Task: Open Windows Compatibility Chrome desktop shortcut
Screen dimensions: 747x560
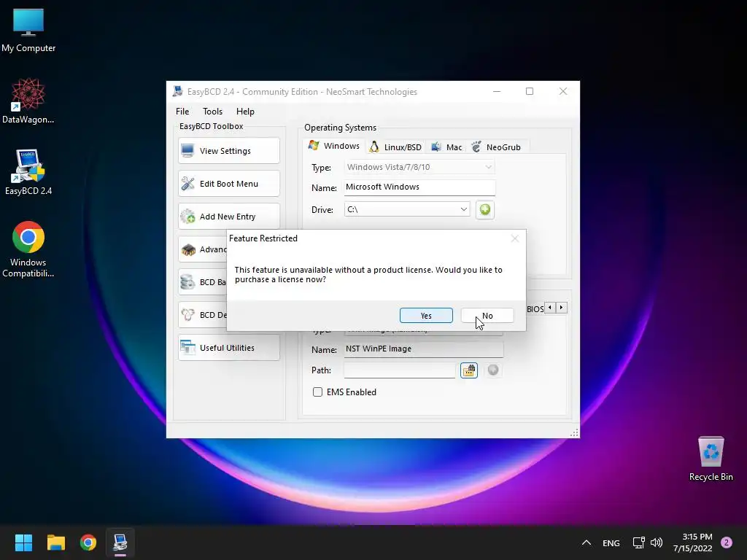Action: [x=28, y=249]
